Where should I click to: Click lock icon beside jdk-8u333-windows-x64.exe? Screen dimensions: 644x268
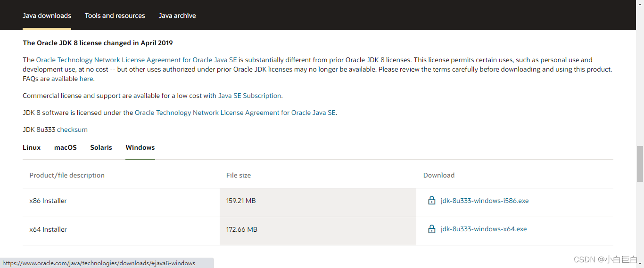[431, 229]
